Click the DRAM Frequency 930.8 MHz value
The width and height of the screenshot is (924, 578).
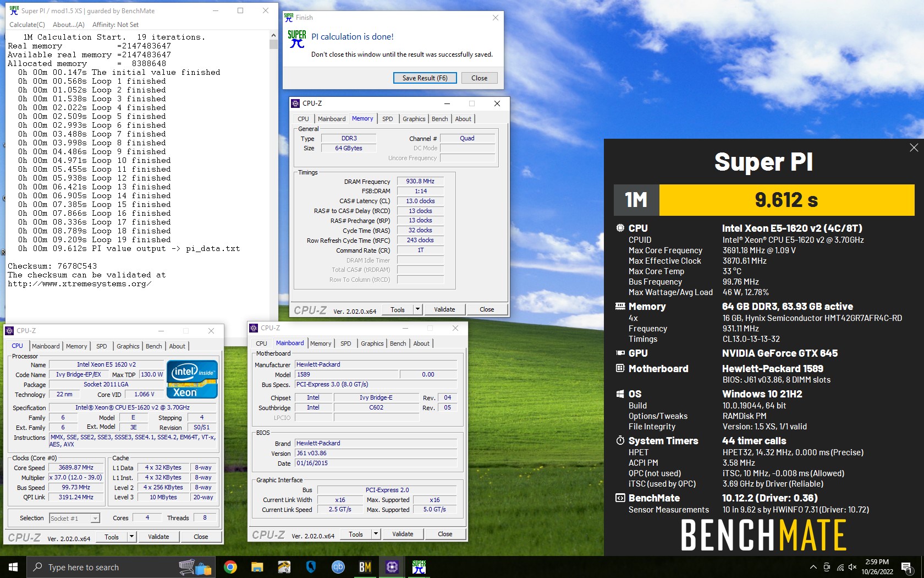coord(420,181)
